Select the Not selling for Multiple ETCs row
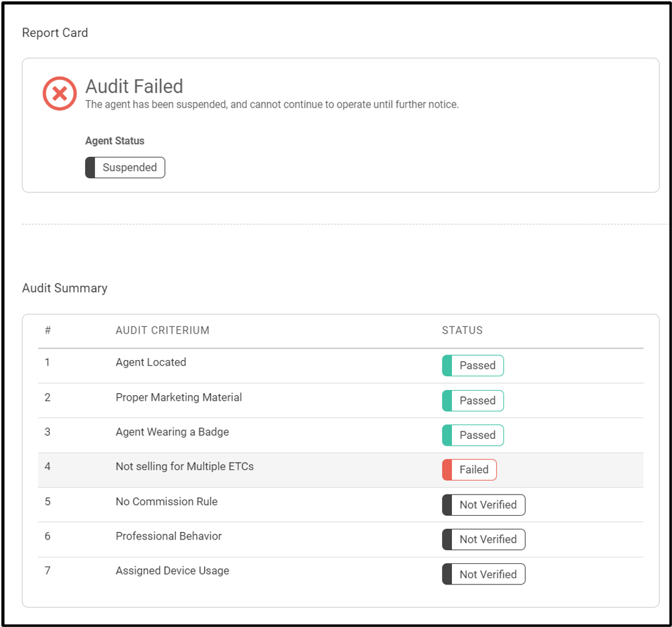The height and width of the screenshot is (627, 672). 341,470
